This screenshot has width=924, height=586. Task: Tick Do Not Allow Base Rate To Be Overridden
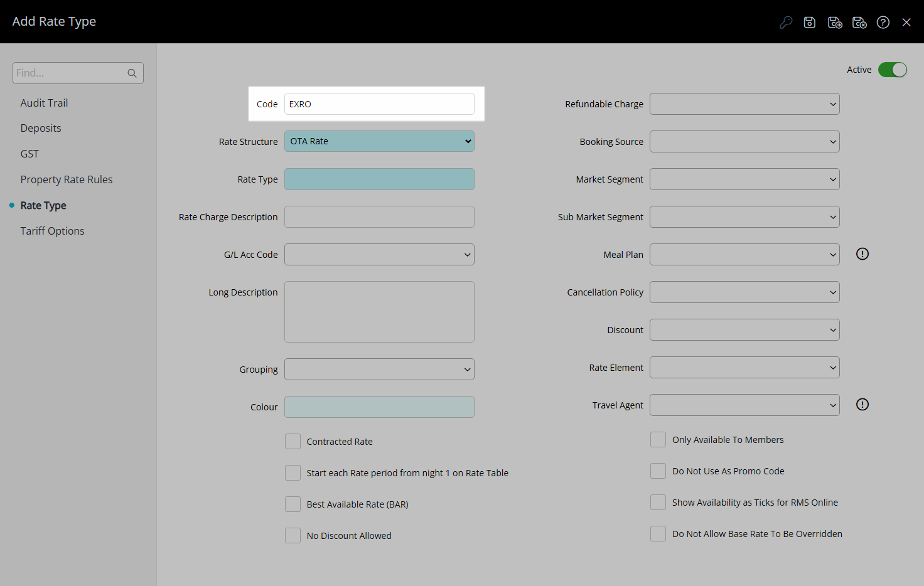pos(658,534)
